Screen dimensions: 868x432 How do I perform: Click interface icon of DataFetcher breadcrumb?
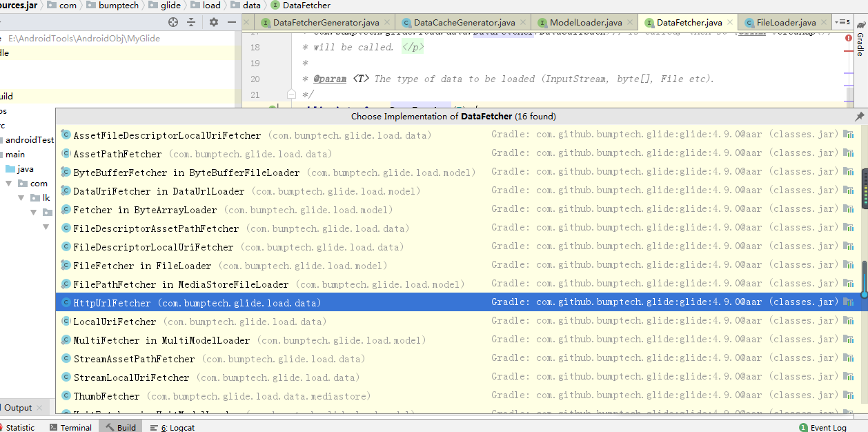[x=275, y=6]
